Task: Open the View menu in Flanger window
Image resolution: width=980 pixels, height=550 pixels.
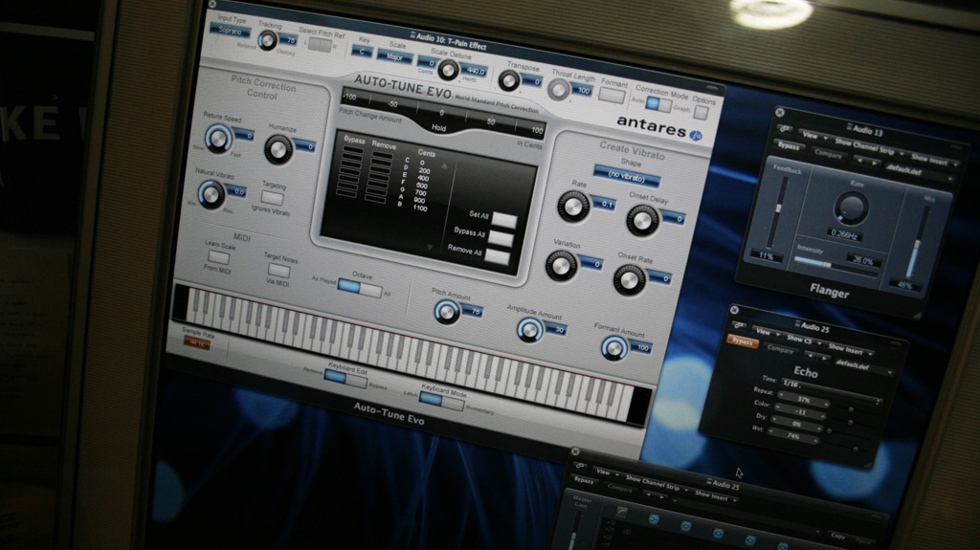Action: 814,136
